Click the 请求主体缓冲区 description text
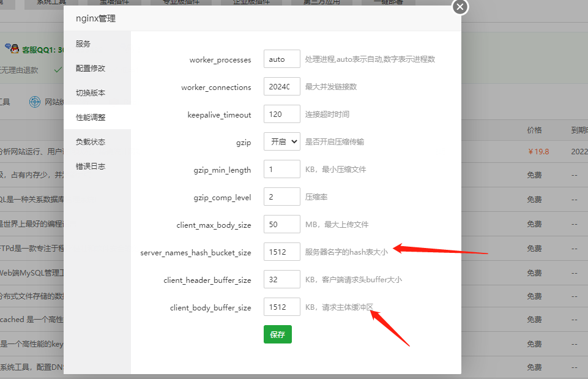This screenshot has height=379, width=588. [x=348, y=307]
